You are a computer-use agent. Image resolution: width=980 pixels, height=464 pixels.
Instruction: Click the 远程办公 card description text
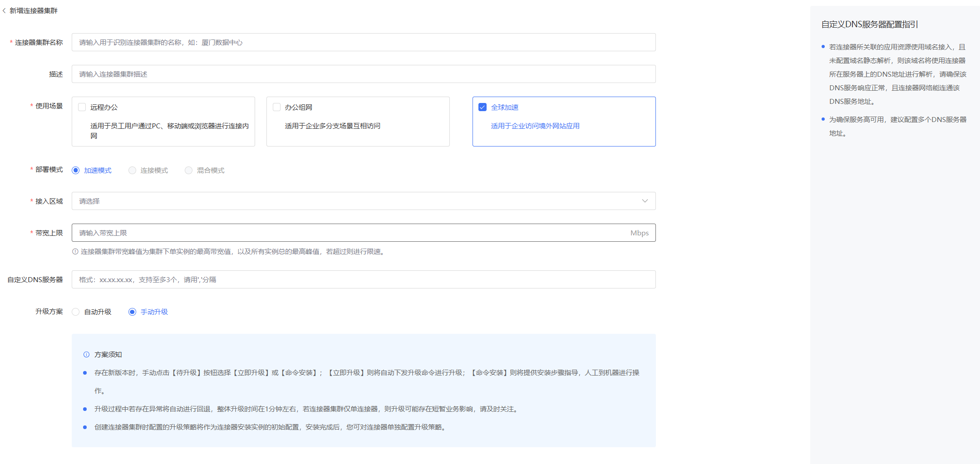[169, 131]
